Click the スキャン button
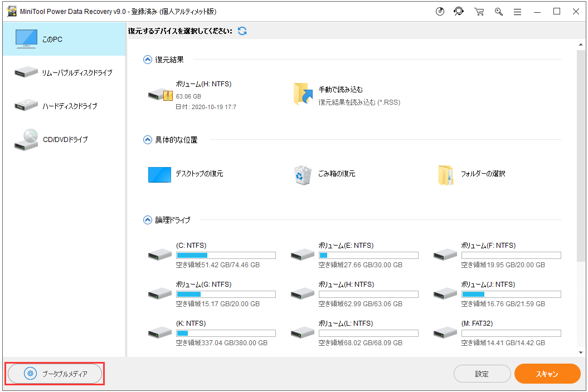 click(547, 374)
